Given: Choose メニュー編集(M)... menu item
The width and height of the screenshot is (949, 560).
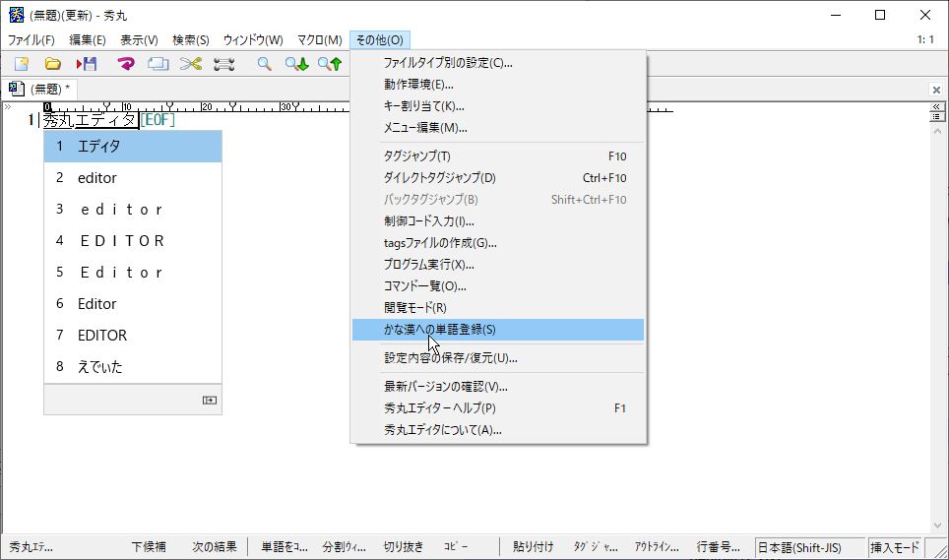Looking at the screenshot, I should (x=498, y=128).
